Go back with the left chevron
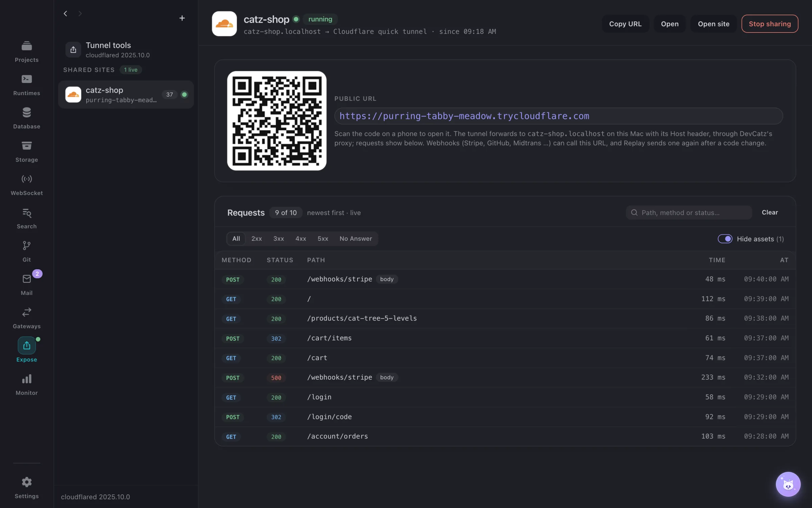 [65, 14]
